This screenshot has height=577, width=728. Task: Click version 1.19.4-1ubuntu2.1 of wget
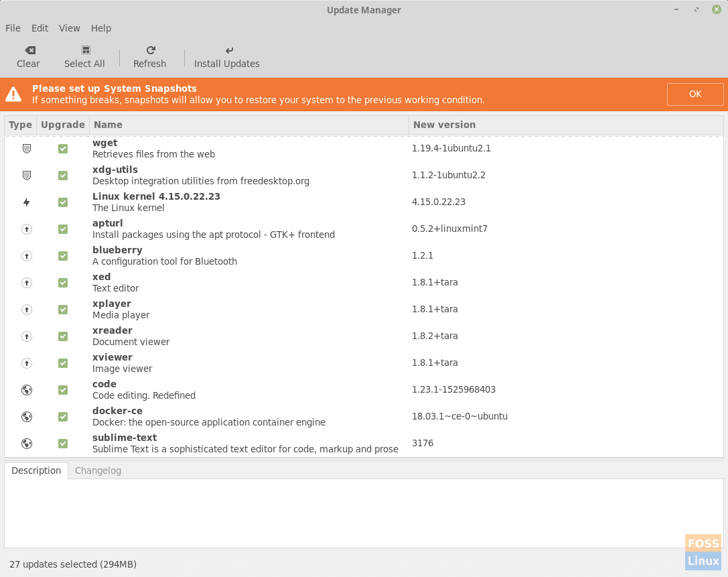click(x=451, y=149)
